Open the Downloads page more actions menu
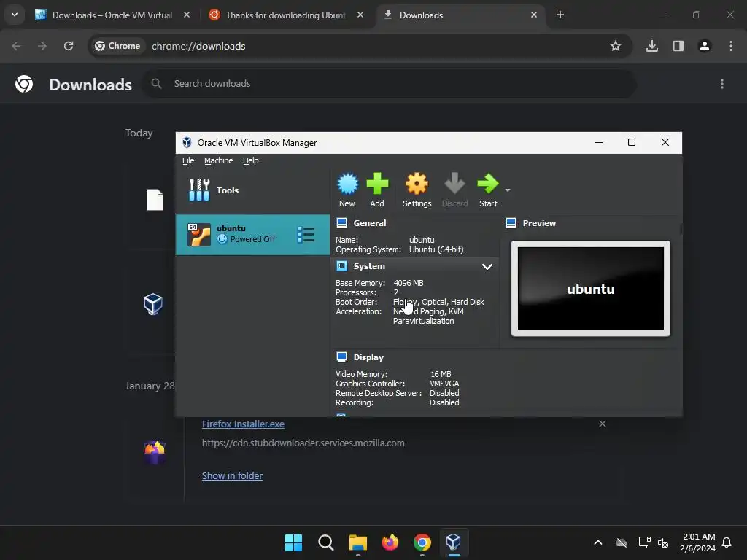The height and width of the screenshot is (560, 747). 722,84
